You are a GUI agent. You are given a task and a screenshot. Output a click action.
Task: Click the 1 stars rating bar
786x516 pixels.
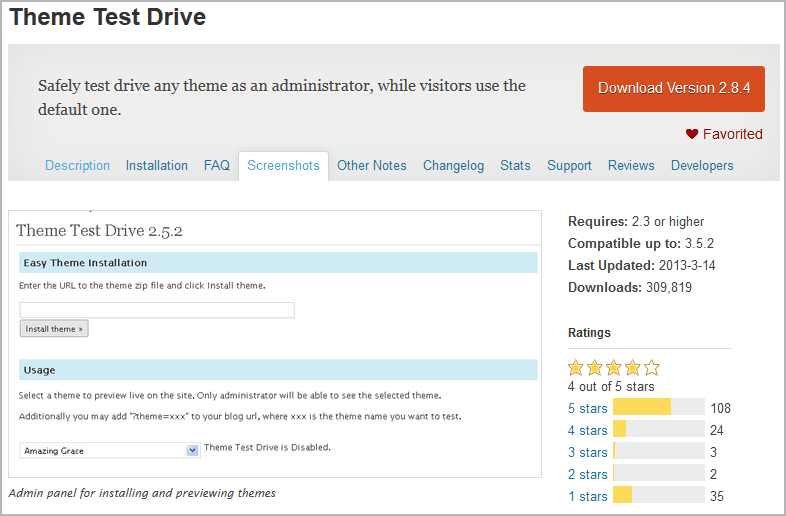coord(659,495)
